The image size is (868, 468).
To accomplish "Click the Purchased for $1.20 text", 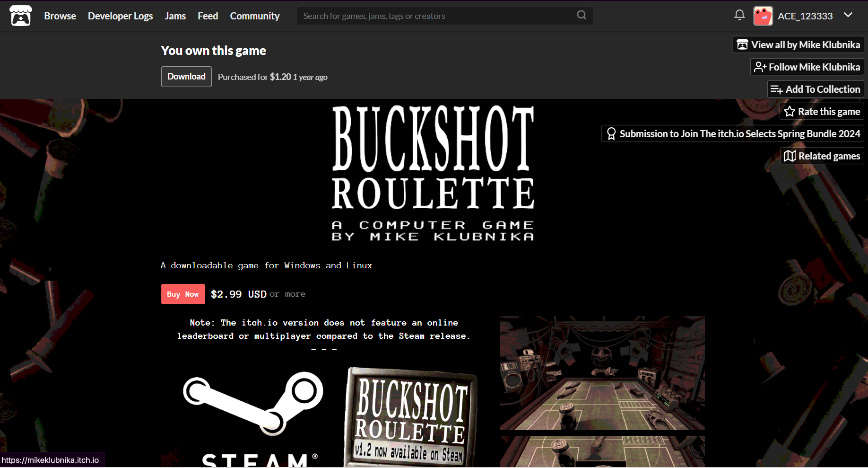I will point(273,77).
